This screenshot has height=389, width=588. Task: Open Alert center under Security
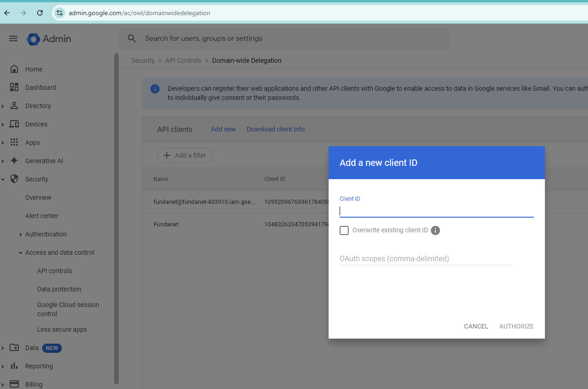pos(42,216)
